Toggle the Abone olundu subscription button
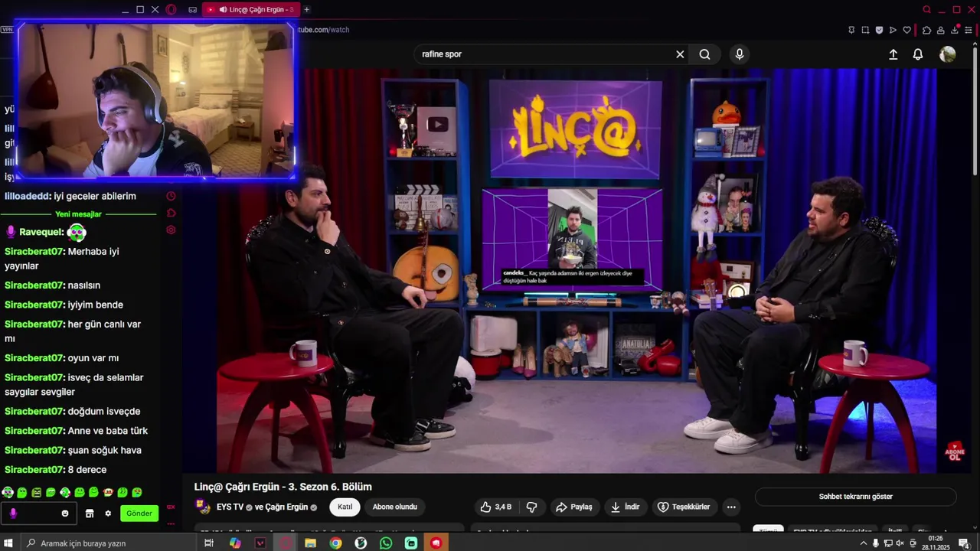The image size is (980, 551). pos(395,507)
